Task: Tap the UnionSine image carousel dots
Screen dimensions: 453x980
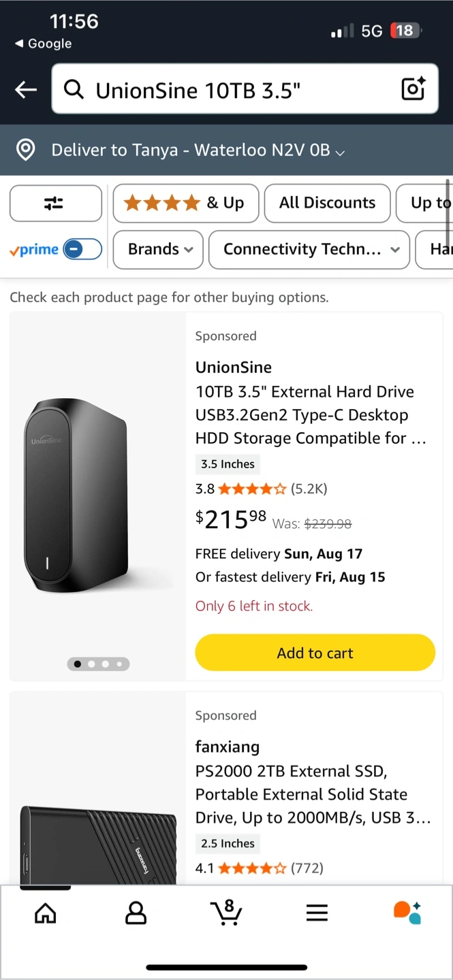Action: (x=98, y=664)
